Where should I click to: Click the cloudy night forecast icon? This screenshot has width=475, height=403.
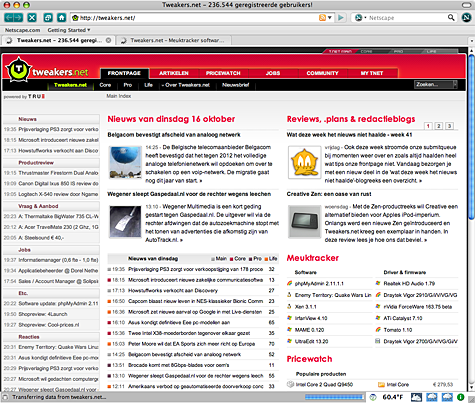pos(416,397)
